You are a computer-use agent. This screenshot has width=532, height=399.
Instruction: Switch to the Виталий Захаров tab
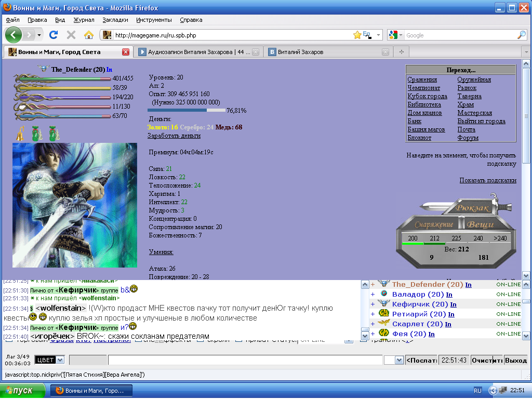[328, 52]
